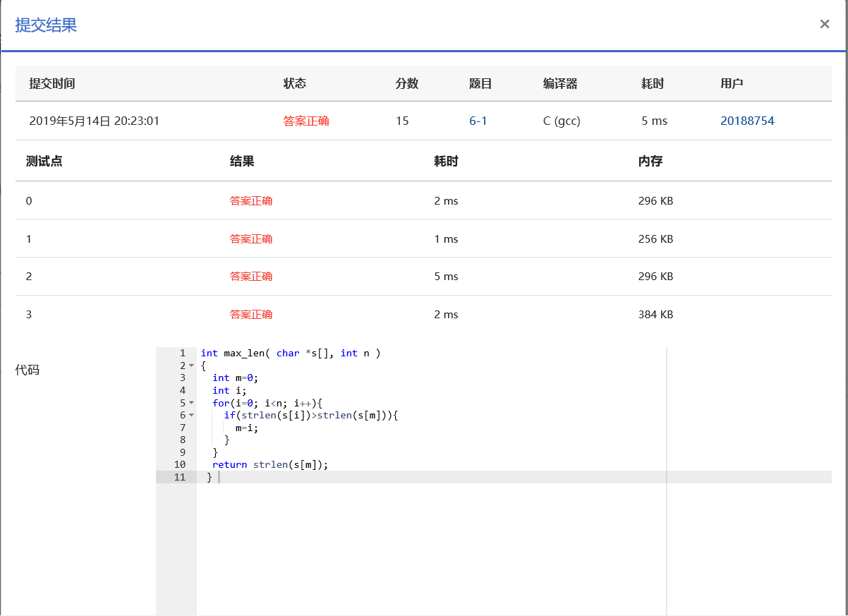The height and width of the screenshot is (616, 848).
Task: Click the 内存 column header
Action: (650, 161)
